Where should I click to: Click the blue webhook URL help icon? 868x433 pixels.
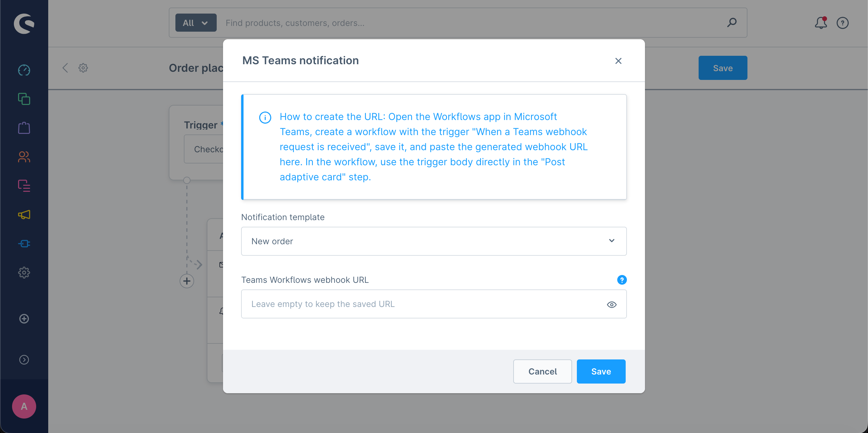pos(622,280)
